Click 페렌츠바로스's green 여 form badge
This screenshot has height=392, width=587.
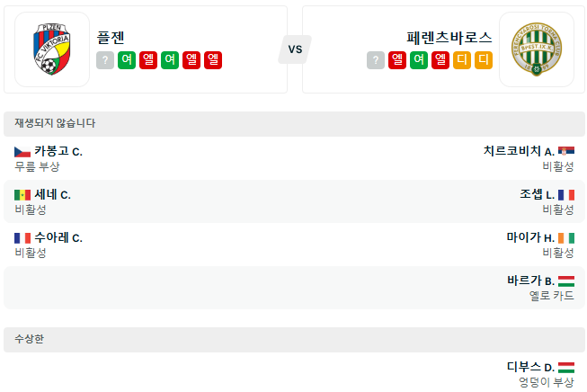pos(419,60)
